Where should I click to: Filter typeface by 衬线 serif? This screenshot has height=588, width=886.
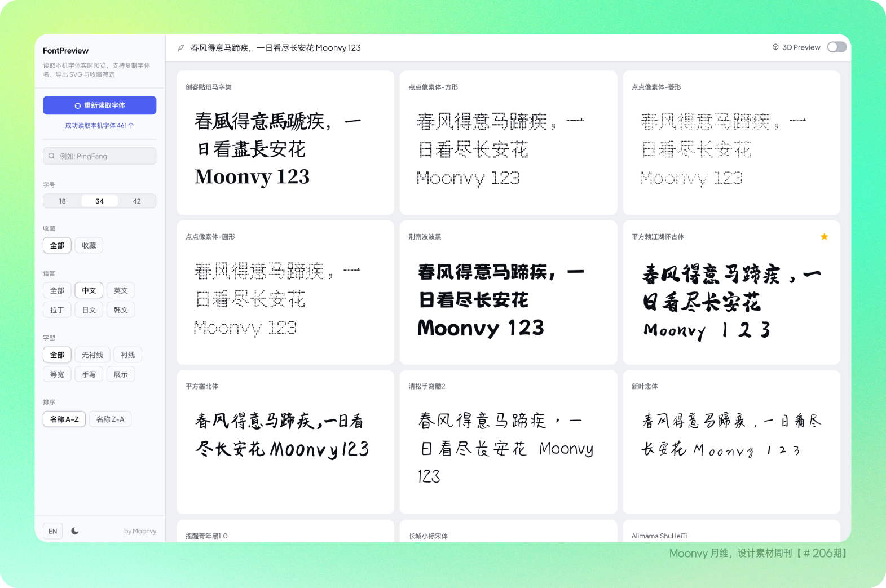point(127,355)
